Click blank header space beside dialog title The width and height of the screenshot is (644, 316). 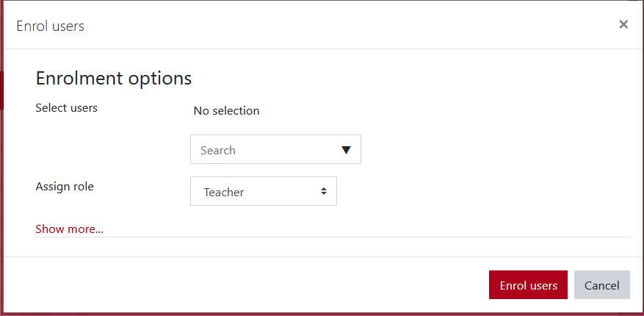point(330,26)
